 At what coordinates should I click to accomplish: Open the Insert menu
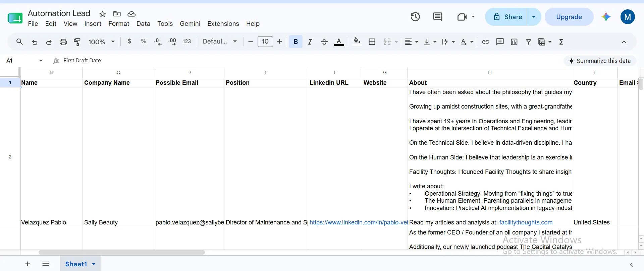pos(93,23)
